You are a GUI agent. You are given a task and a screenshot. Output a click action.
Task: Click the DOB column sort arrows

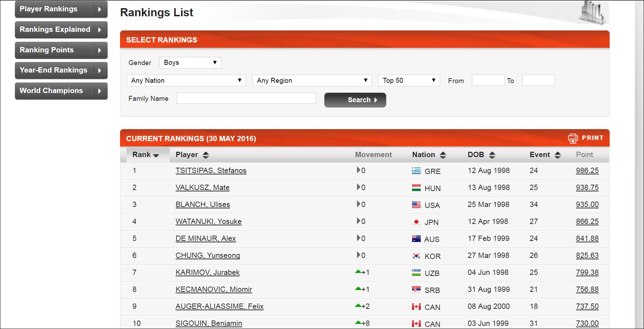click(492, 155)
